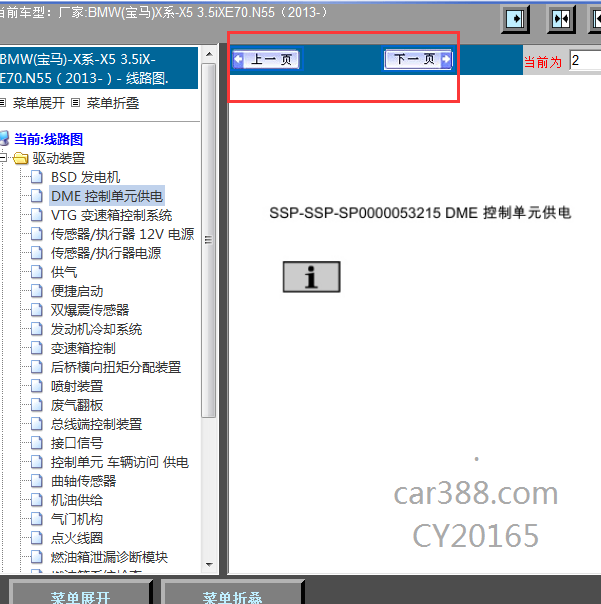601x604 pixels.
Task: Click the page icon beside 后桥横向扭矩分配装置
Action: 37,367
